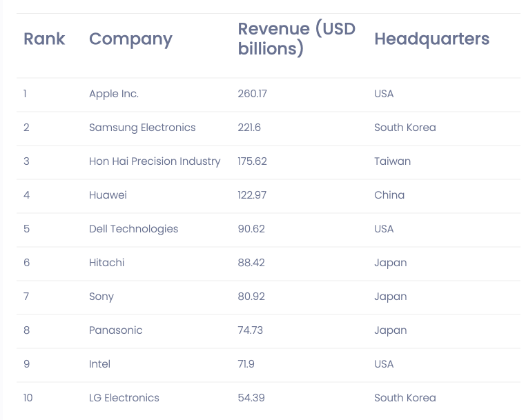Select Panasonic in the table
The height and width of the screenshot is (420, 526).
coord(116,330)
